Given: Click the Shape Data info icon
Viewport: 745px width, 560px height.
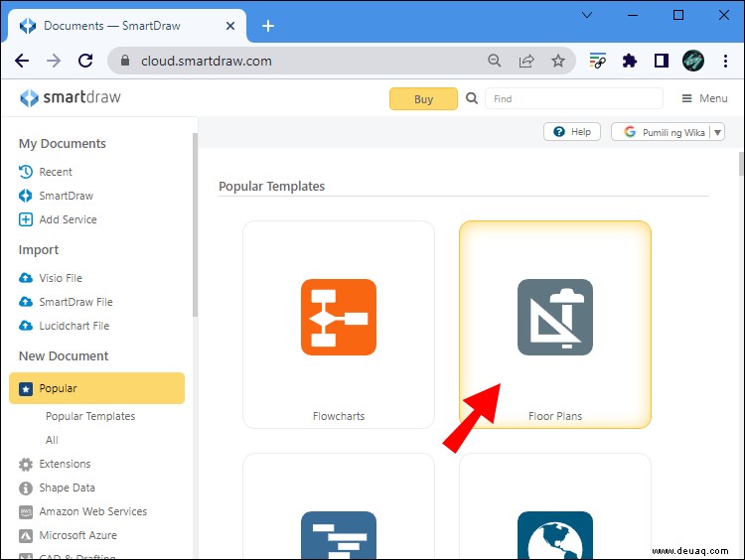Looking at the screenshot, I should tap(26, 488).
